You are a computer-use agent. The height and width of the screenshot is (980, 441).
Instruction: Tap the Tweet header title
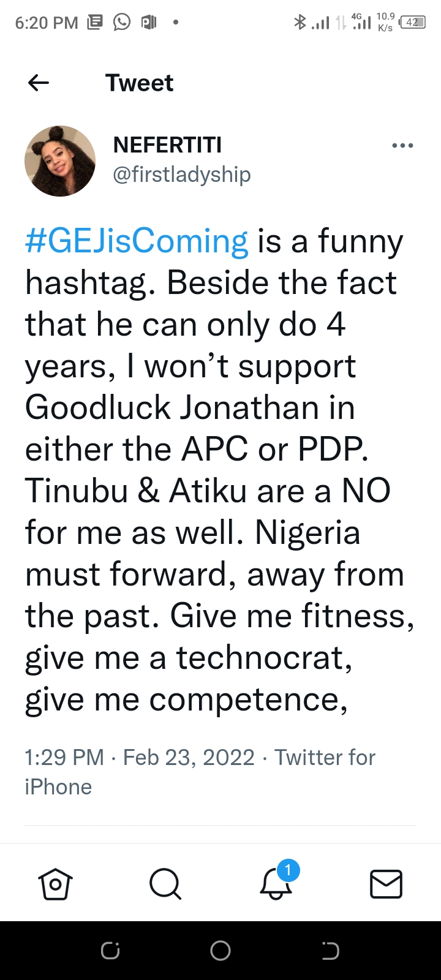point(139,83)
